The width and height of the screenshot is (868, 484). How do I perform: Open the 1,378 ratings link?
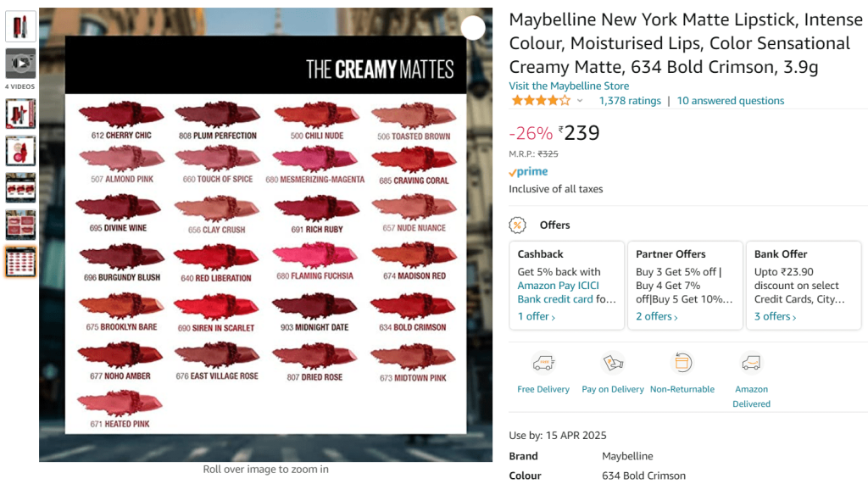tap(630, 101)
